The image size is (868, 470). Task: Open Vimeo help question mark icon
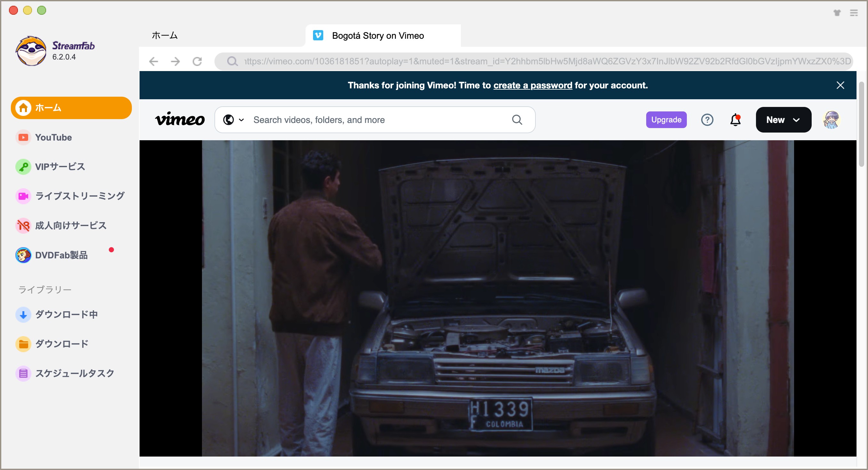coord(707,120)
